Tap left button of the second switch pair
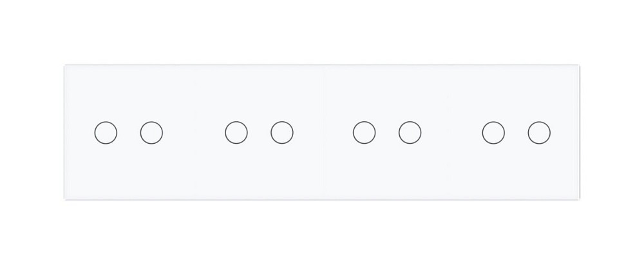The width and height of the screenshot is (644, 265). (236, 133)
